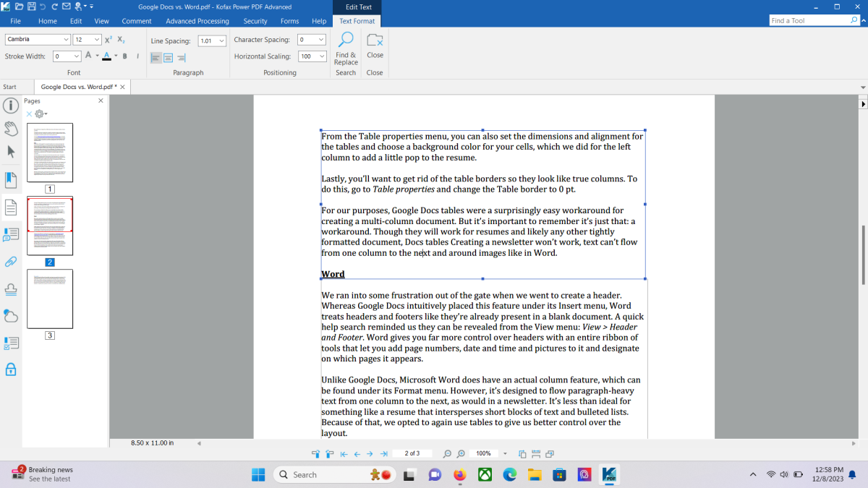Expand the text fill color arrow
The height and width of the screenshot is (488, 868).
click(x=97, y=56)
